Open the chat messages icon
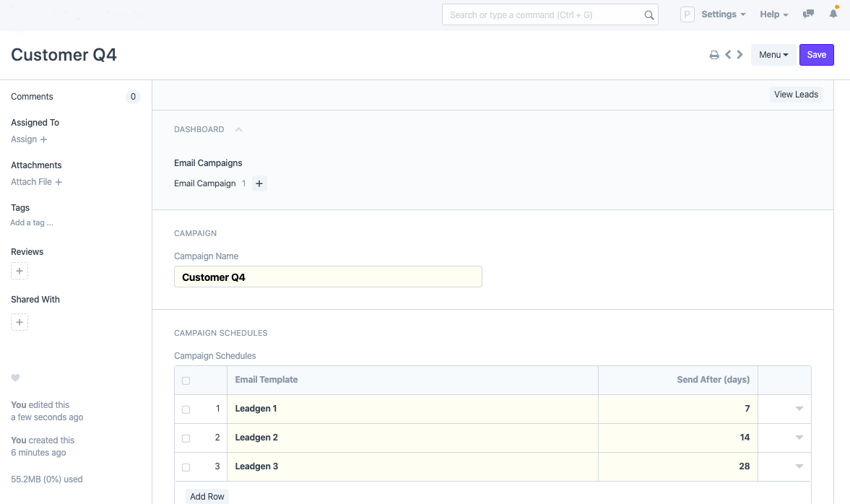Viewport: 850px width, 504px height. click(809, 14)
